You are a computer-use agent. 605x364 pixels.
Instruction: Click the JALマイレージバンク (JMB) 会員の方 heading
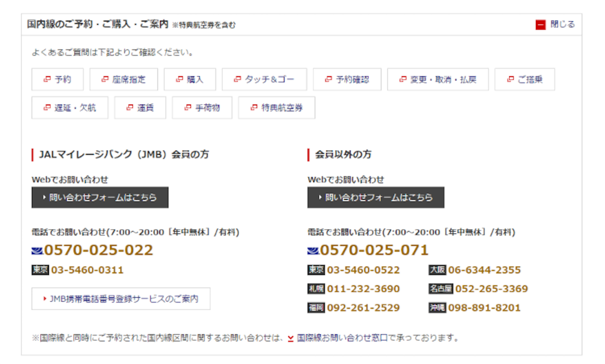coord(124,154)
